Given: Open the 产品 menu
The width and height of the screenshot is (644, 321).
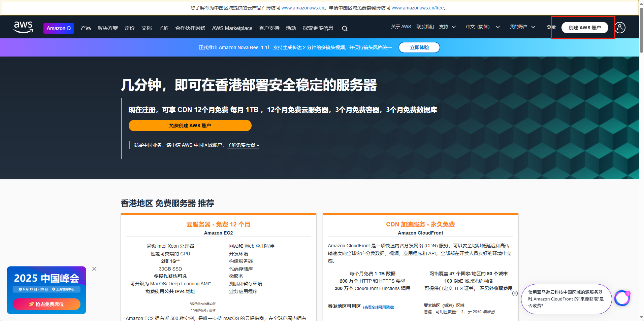Looking at the screenshot, I should 86,28.
